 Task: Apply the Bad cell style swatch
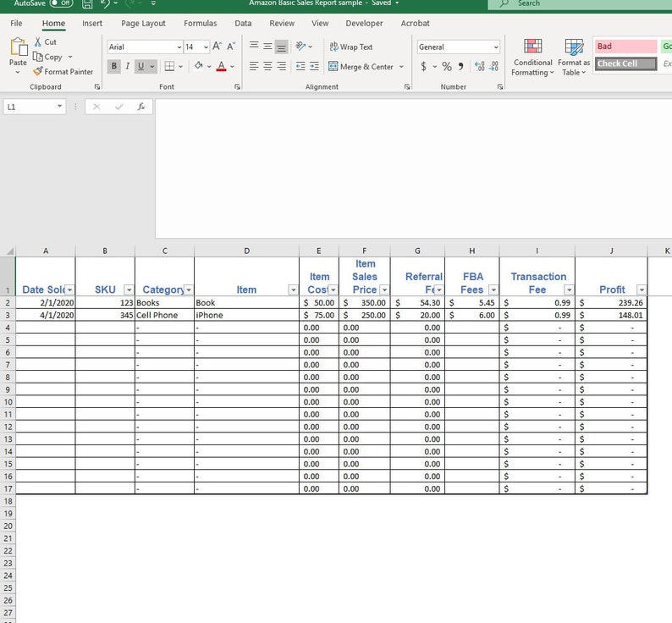625,47
